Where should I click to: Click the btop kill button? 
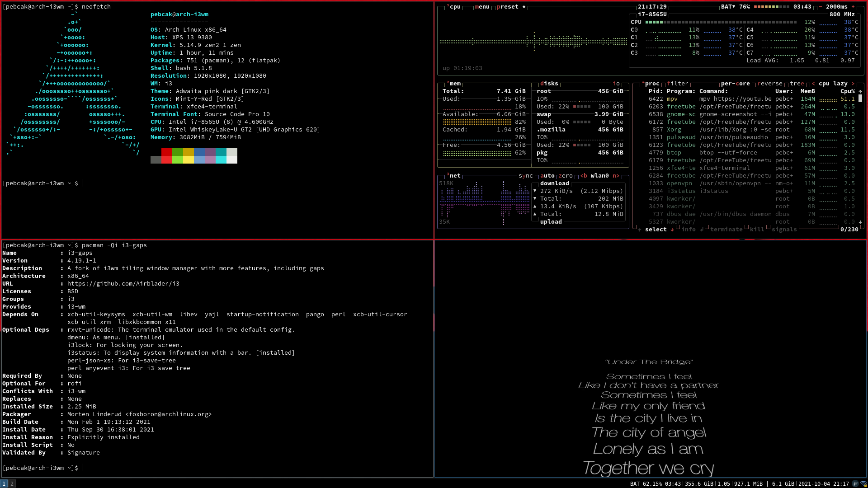[757, 230]
